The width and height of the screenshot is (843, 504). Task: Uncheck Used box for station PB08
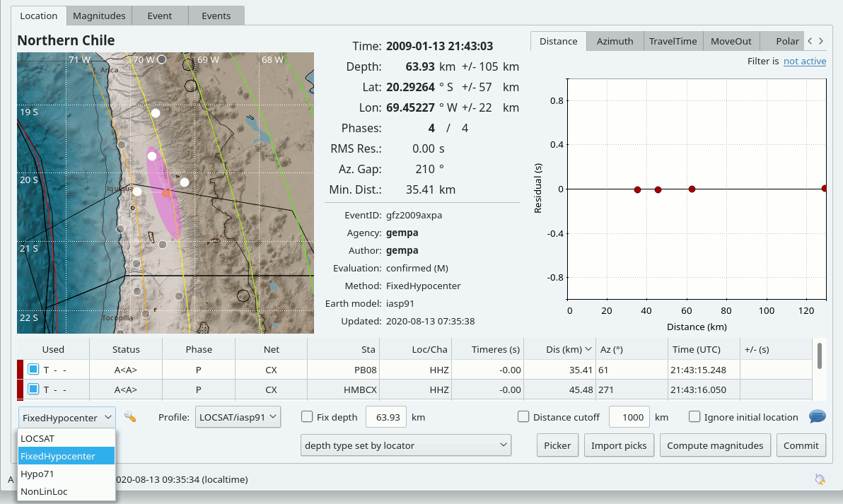(x=33, y=369)
